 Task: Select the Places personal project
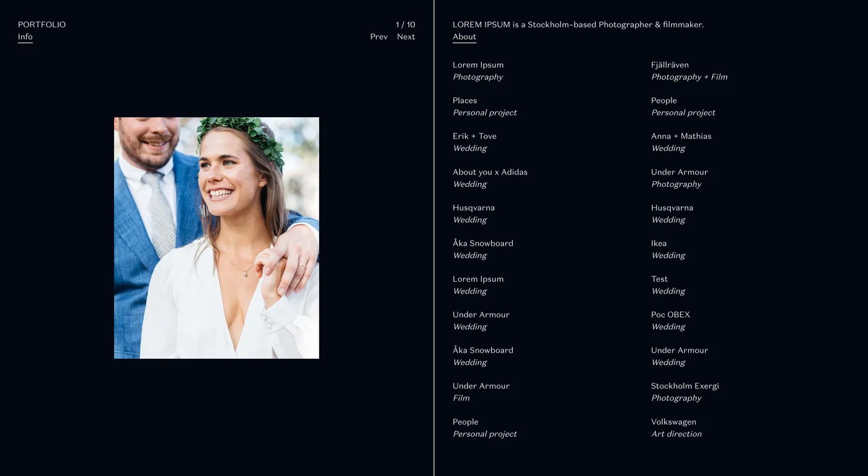pyautogui.click(x=484, y=106)
